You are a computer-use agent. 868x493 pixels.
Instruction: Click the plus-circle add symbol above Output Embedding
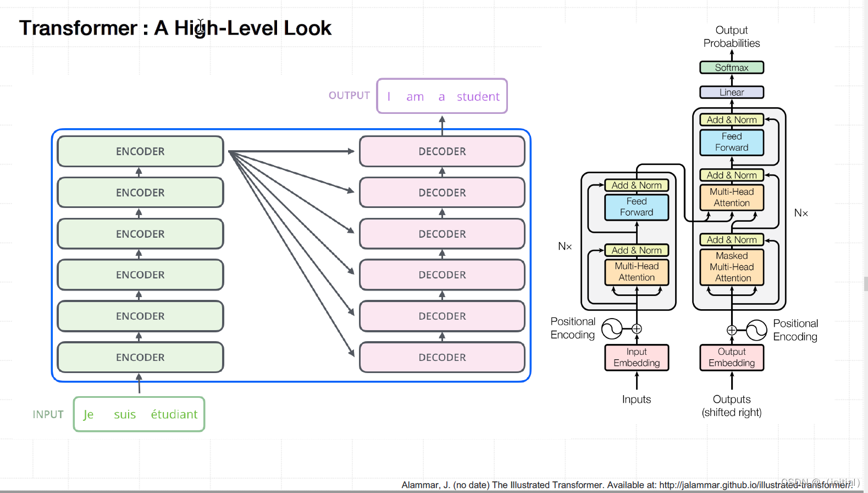pyautogui.click(x=732, y=330)
